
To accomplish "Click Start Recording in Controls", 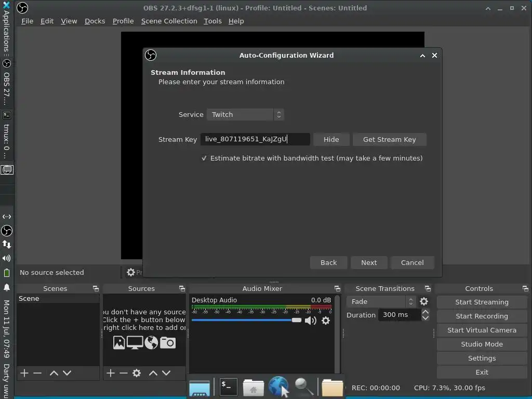I will [x=482, y=316].
